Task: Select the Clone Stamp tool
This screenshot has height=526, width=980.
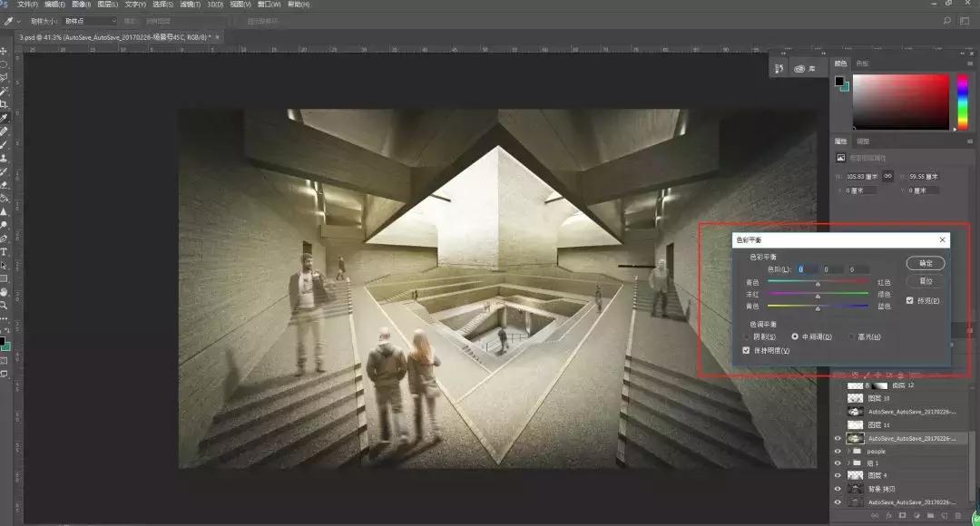Action: 4,158
